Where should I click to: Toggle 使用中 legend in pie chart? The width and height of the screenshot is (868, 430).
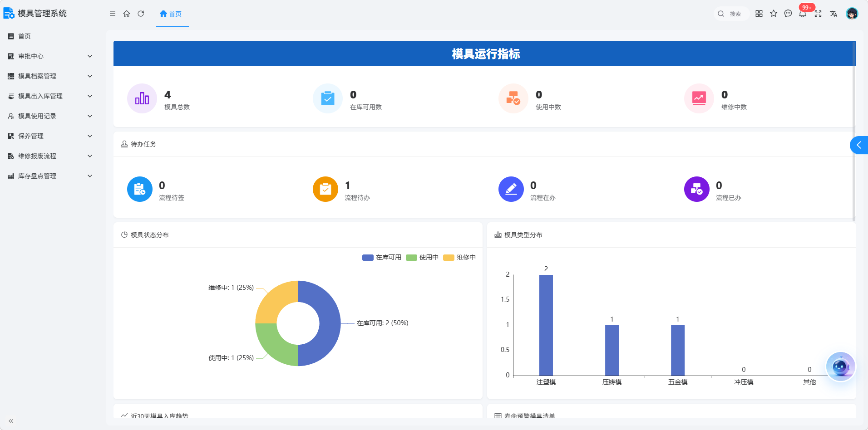(x=422, y=258)
